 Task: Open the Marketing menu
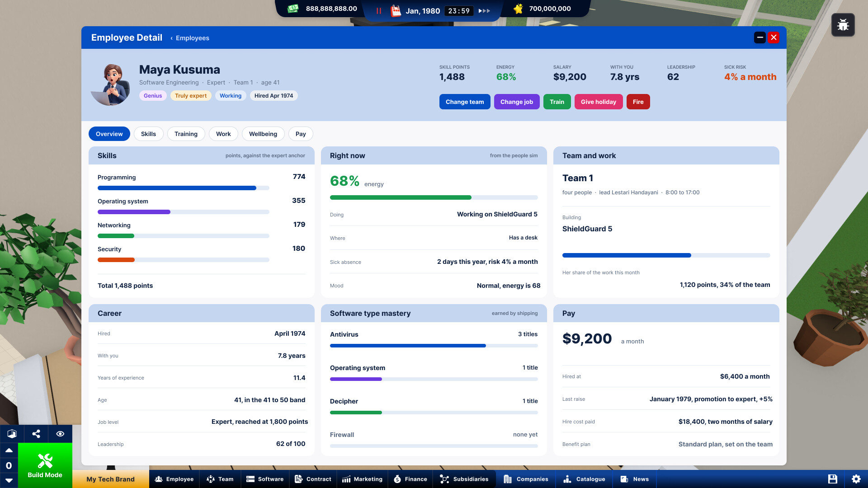tap(362, 479)
